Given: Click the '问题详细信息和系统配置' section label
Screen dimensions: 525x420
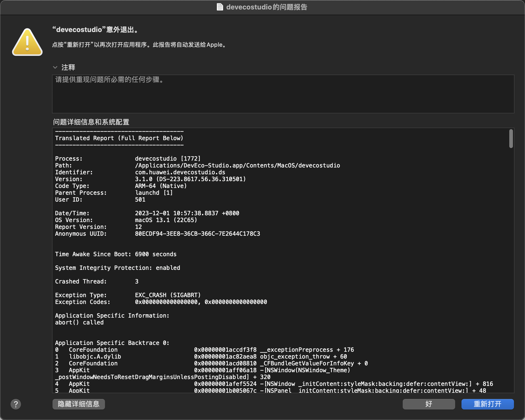Looking at the screenshot, I should pos(91,122).
